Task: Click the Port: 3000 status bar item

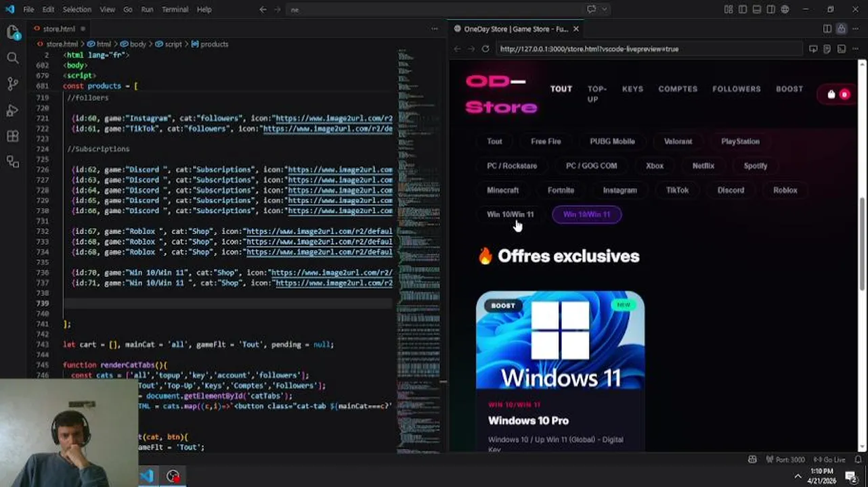Action: pyautogui.click(x=785, y=460)
